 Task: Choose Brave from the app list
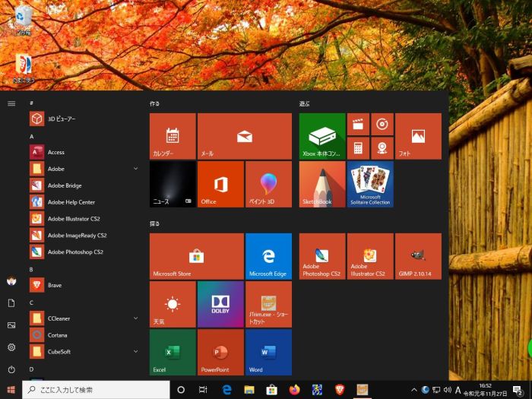(55, 285)
